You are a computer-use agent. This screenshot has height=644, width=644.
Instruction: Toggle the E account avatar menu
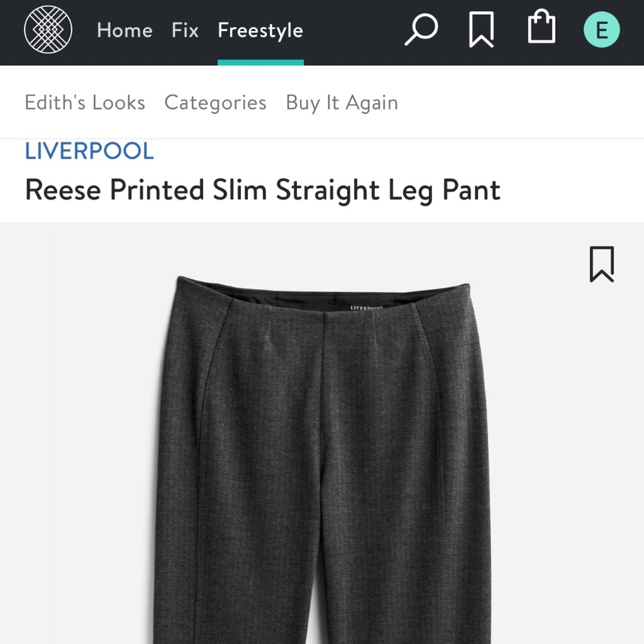(601, 29)
